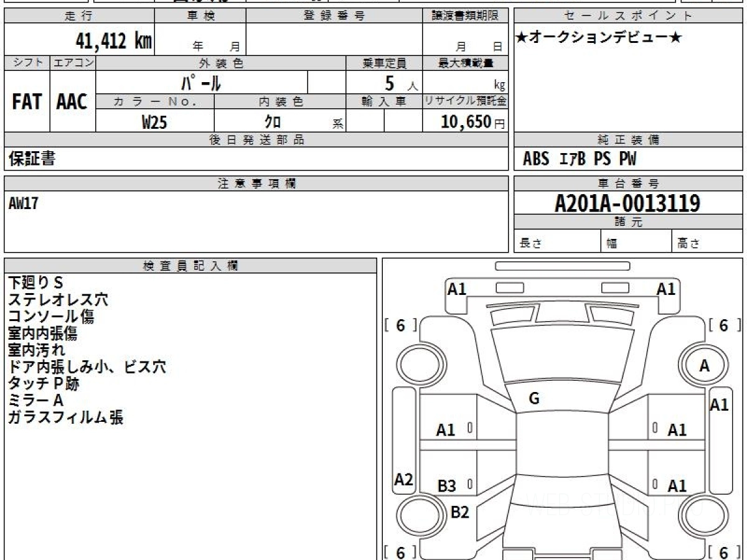Viewport: 747px width, 560px height.
Task: Select the FAT shift value
Action: (27, 102)
